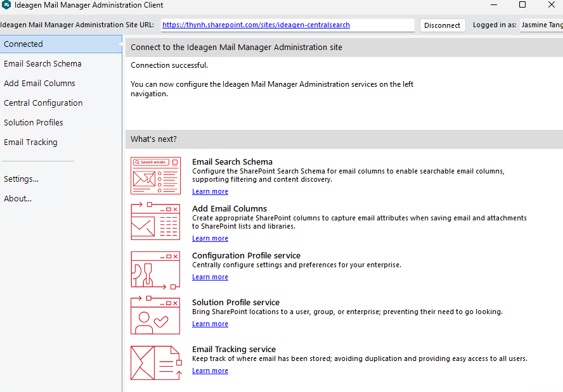Click the What's next? section header
The height and width of the screenshot is (392, 563).
[344, 139]
